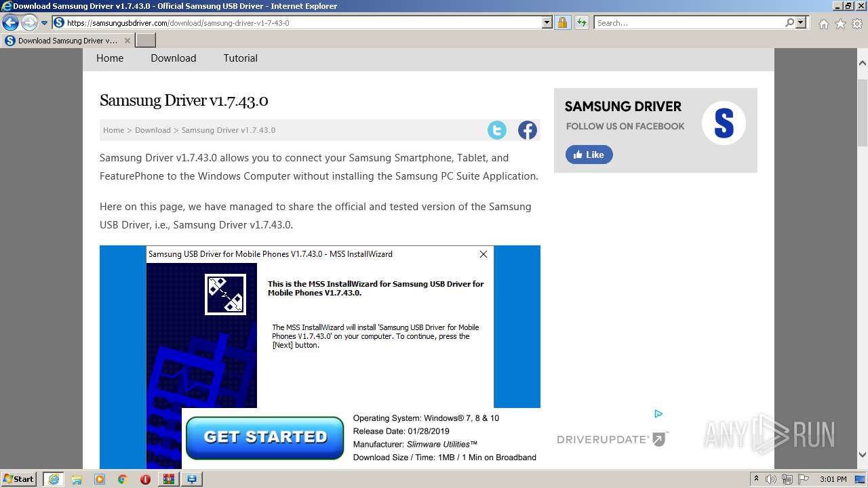Click the Samsung Driver v1.7.43.0 breadcrumb text
Viewport: 868px width, 488px height.
point(229,130)
